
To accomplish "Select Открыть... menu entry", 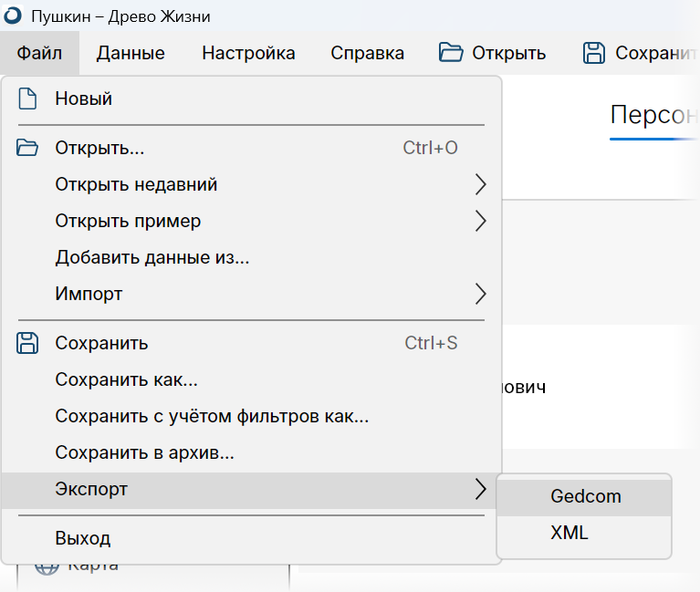I will click(252, 148).
